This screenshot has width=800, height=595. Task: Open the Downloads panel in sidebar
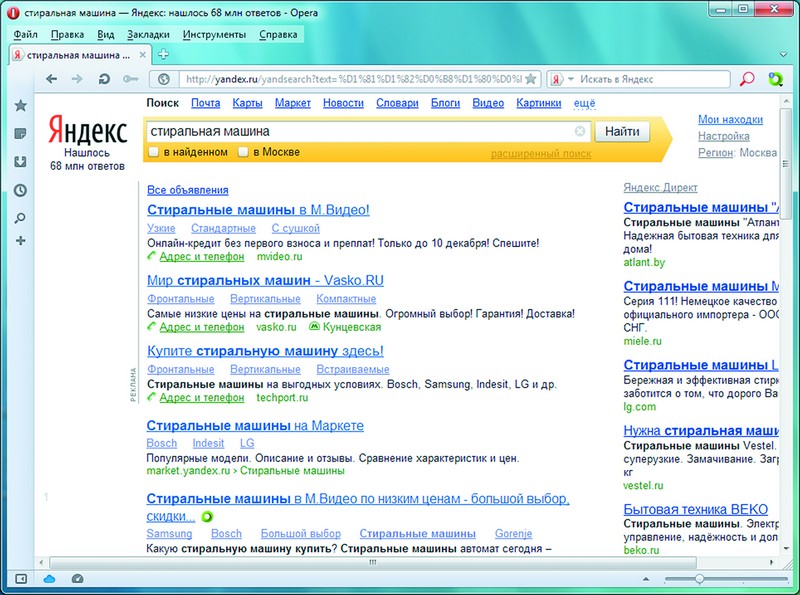click(x=20, y=162)
